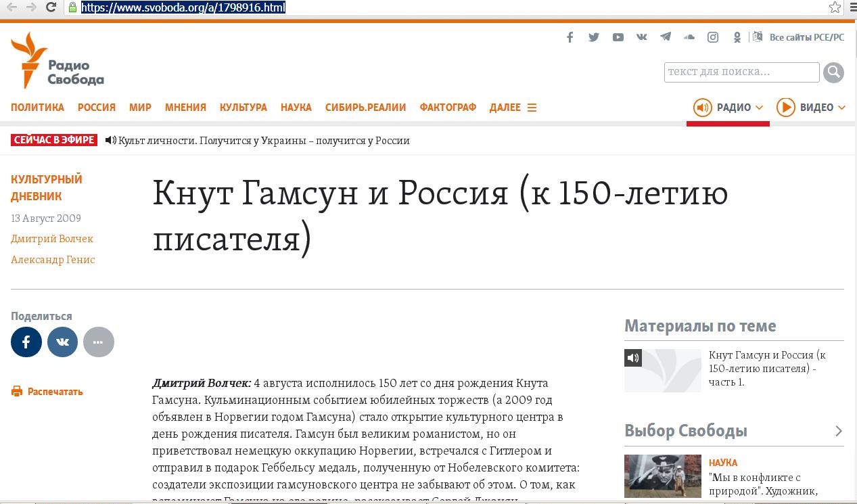This screenshot has width=857, height=504.
Task: Click the padlock icon in address bar
Action: [x=72, y=7]
